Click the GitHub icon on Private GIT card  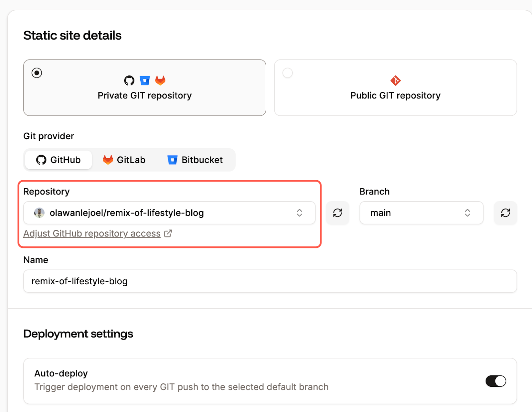click(x=129, y=80)
